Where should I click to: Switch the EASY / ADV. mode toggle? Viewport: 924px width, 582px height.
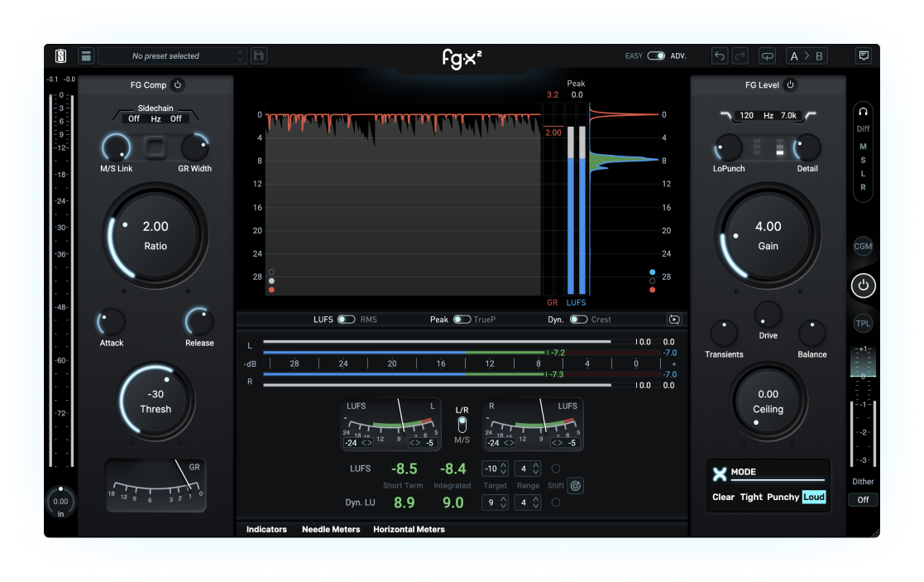click(x=656, y=56)
